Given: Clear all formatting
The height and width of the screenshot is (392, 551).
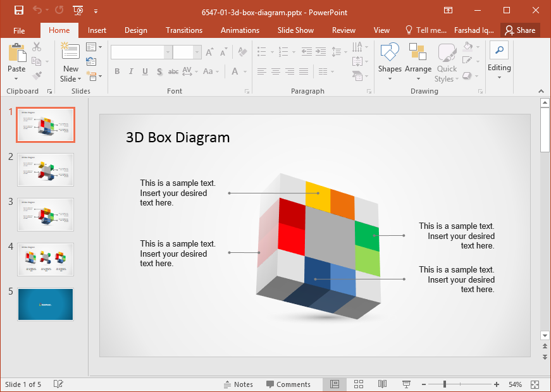Looking at the screenshot, I should pyautogui.click(x=242, y=52).
